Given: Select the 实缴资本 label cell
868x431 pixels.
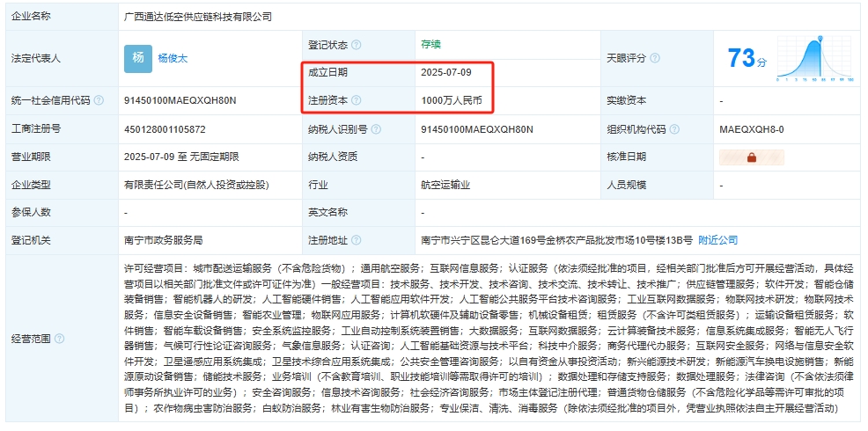Looking at the screenshot, I should pyautogui.click(x=657, y=100).
